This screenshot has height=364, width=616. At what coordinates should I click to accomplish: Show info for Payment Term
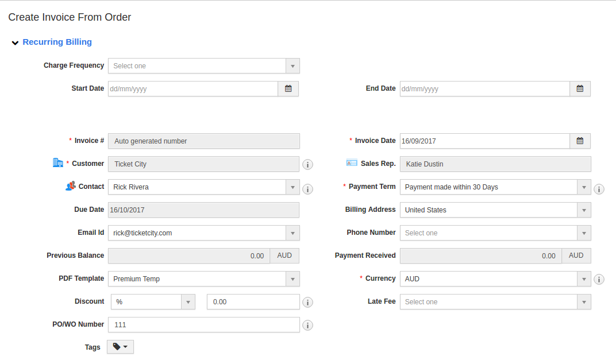599,189
